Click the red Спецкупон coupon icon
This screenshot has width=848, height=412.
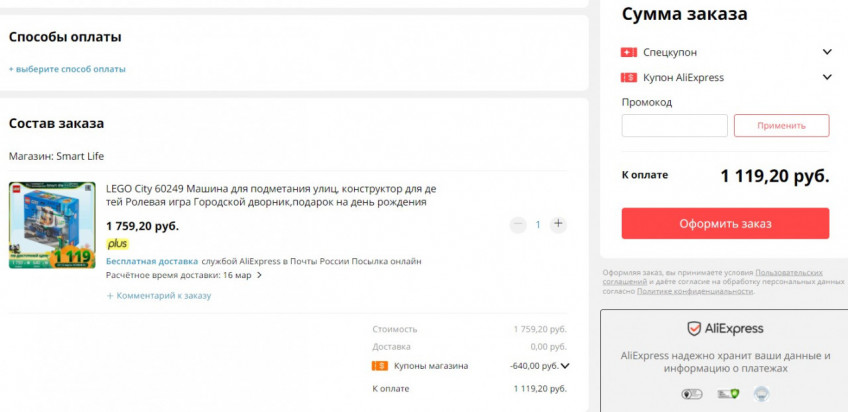coord(629,52)
